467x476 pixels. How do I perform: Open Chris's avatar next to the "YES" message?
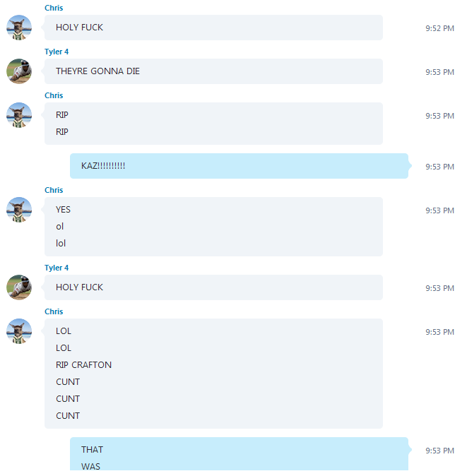(19, 210)
